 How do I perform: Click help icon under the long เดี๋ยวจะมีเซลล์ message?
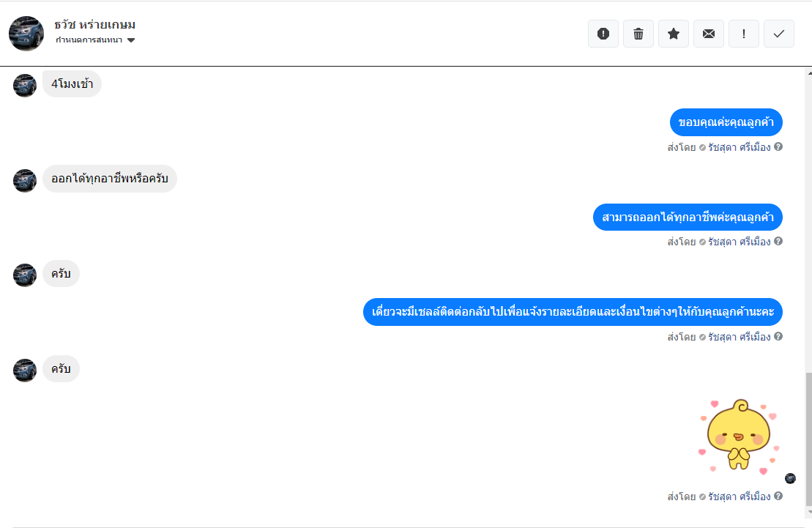[778, 336]
